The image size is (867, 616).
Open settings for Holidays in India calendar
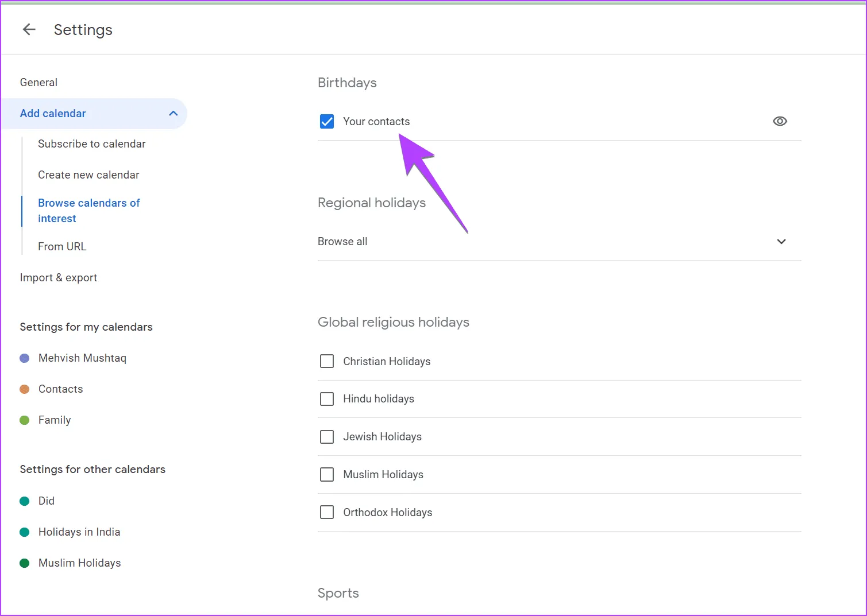(79, 532)
